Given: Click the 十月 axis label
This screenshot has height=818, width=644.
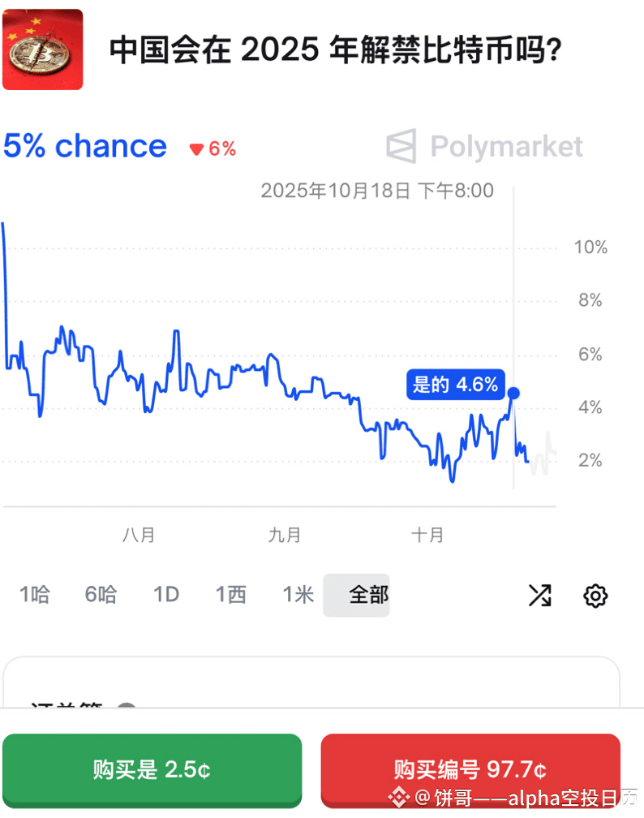Looking at the screenshot, I should point(427,535).
